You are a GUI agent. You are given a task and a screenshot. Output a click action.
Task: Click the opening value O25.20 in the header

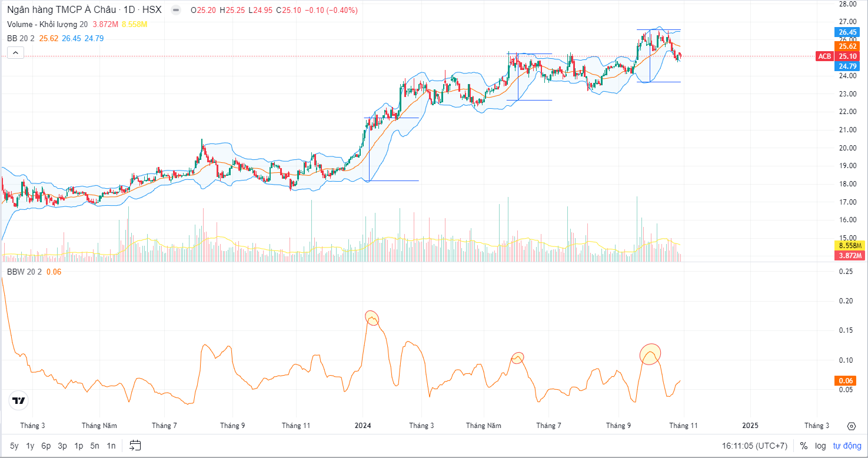204,10
